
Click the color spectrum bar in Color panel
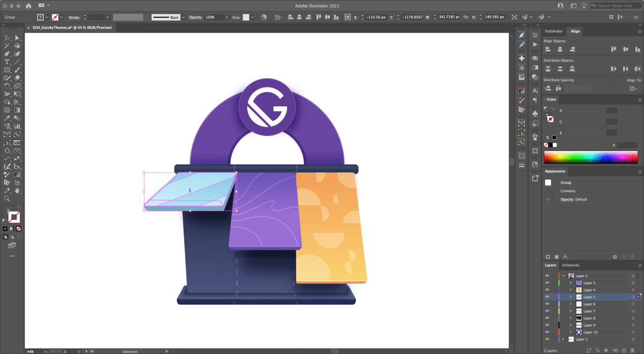coord(591,157)
